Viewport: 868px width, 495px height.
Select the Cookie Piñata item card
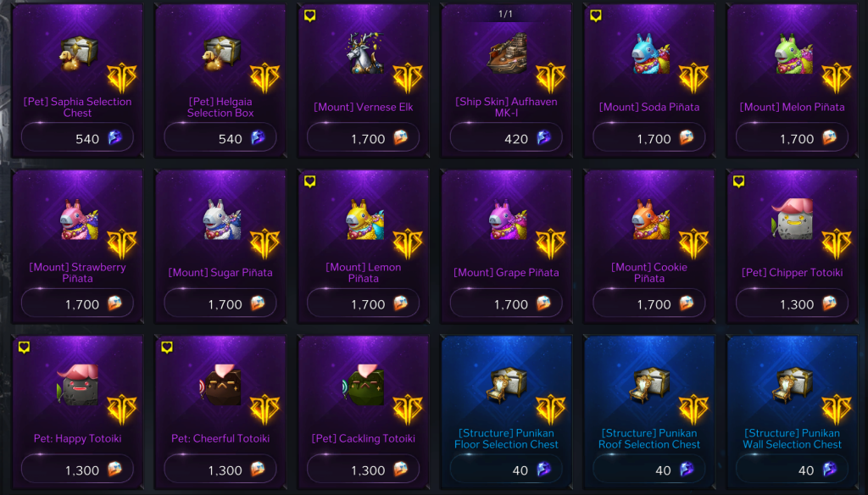649,246
